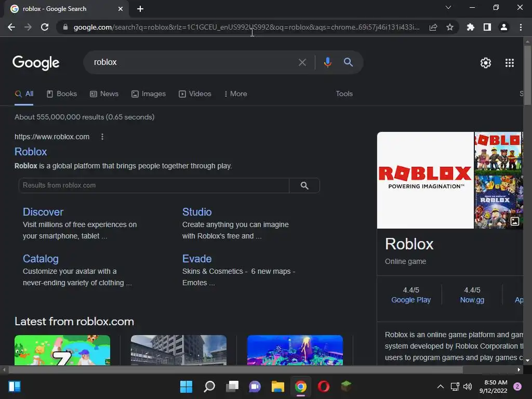Show hidden system tray icons
Screen dimensions: 532x399
point(441,387)
